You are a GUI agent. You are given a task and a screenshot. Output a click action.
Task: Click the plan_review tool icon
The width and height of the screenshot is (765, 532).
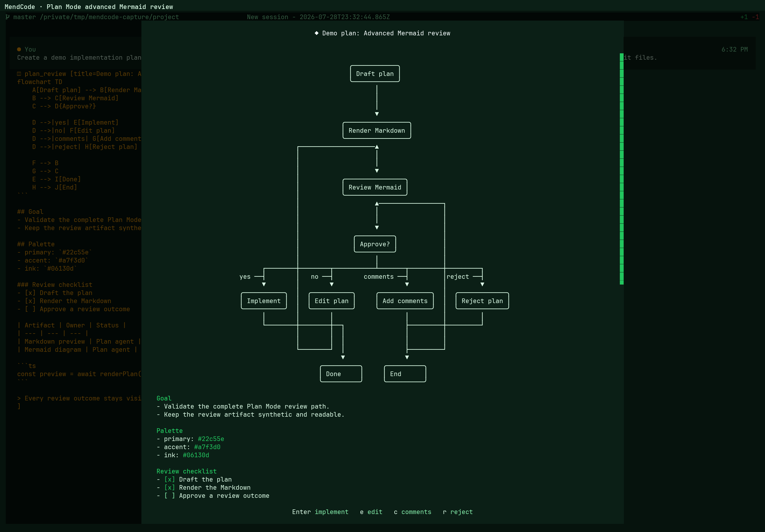coord(19,74)
